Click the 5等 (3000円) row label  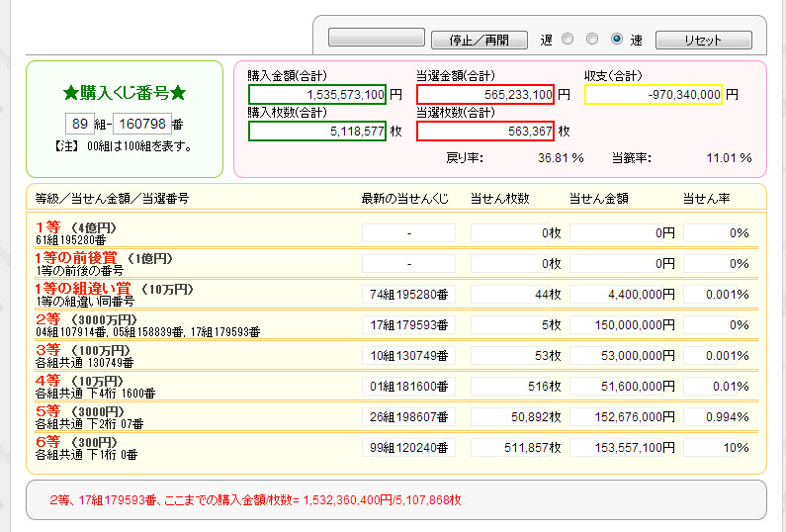[x=80, y=410]
